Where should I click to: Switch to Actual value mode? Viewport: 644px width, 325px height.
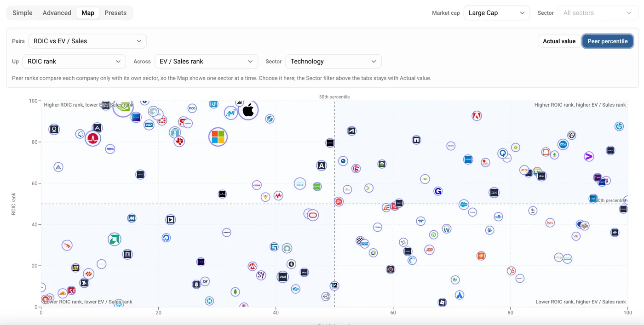tap(559, 41)
